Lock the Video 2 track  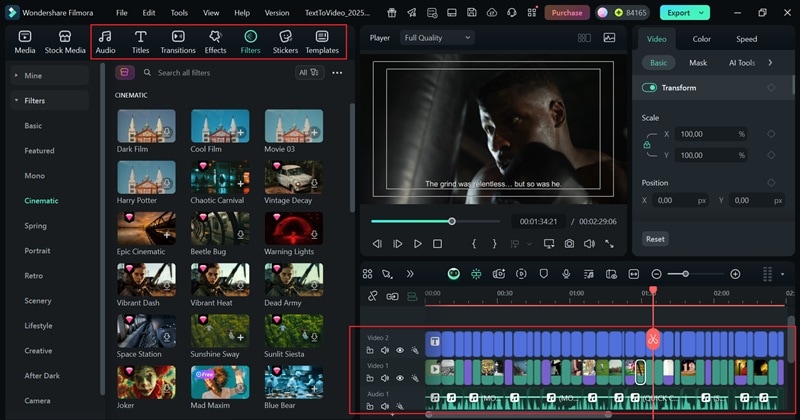[370, 350]
